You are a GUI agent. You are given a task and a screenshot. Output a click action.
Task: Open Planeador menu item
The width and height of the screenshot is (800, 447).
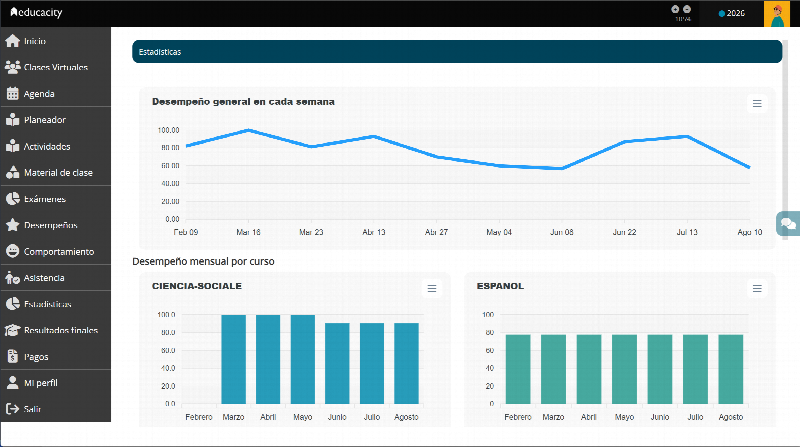pyautogui.click(x=56, y=120)
